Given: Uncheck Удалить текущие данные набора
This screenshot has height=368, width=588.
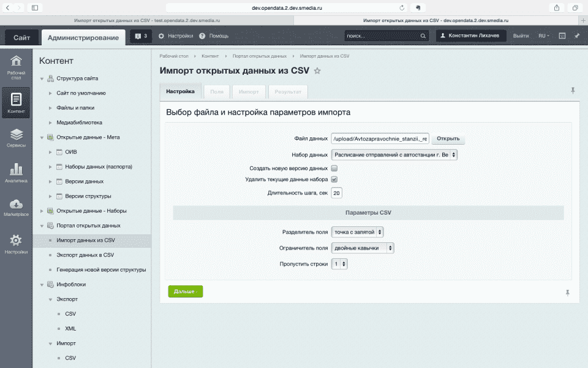Looking at the screenshot, I should point(334,180).
